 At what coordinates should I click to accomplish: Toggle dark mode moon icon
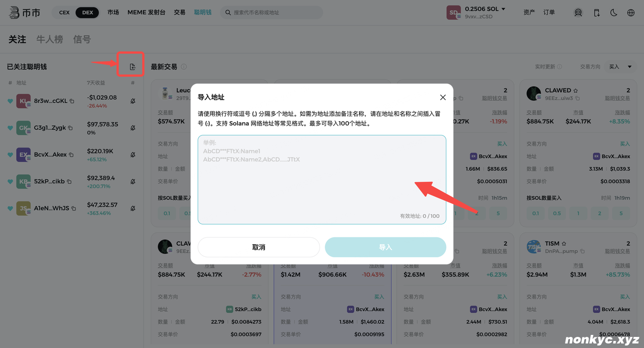[x=614, y=13]
